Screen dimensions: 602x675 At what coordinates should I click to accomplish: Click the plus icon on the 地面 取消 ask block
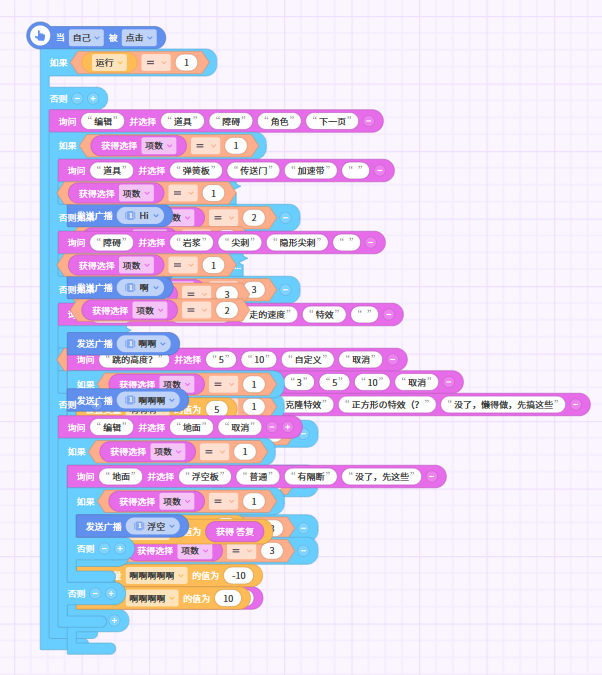coord(288,427)
